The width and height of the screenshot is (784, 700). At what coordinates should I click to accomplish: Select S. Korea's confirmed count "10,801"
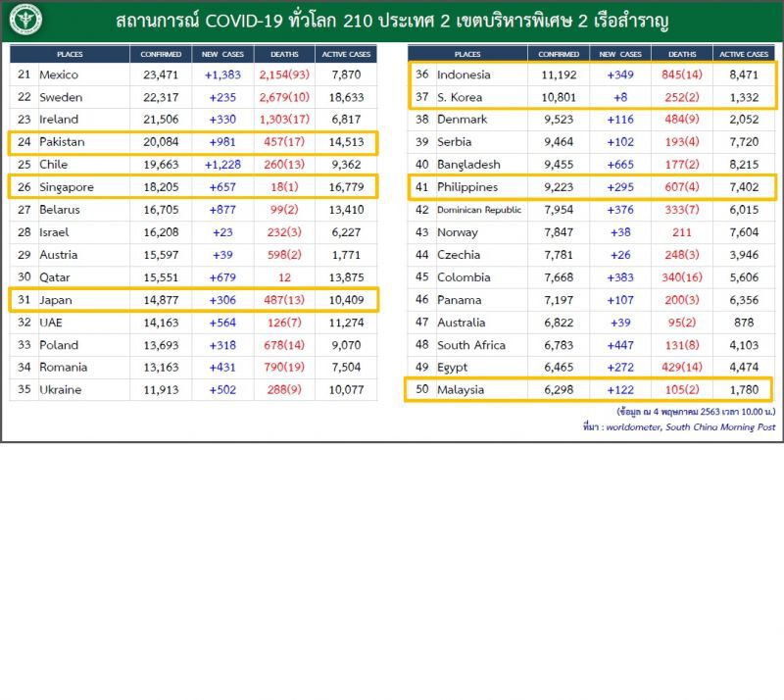(559, 98)
